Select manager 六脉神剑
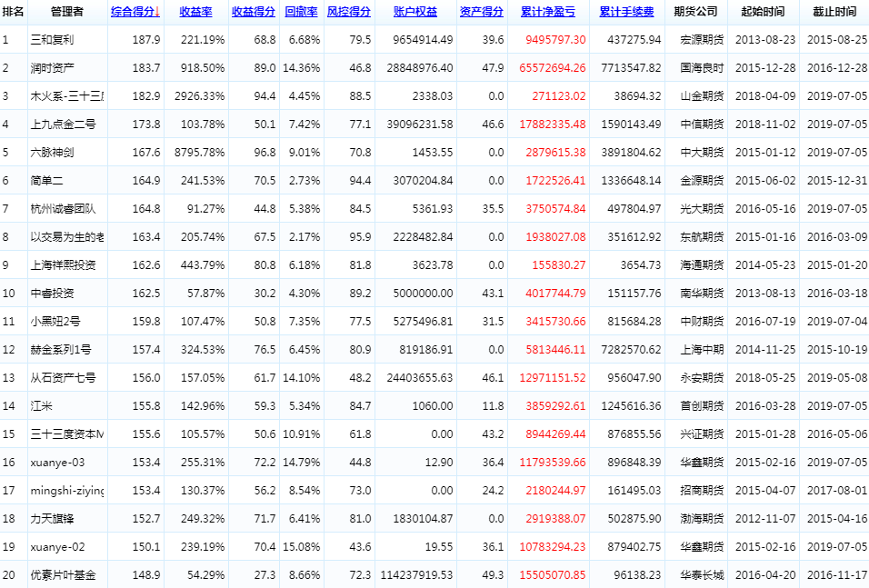 (x=52, y=153)
